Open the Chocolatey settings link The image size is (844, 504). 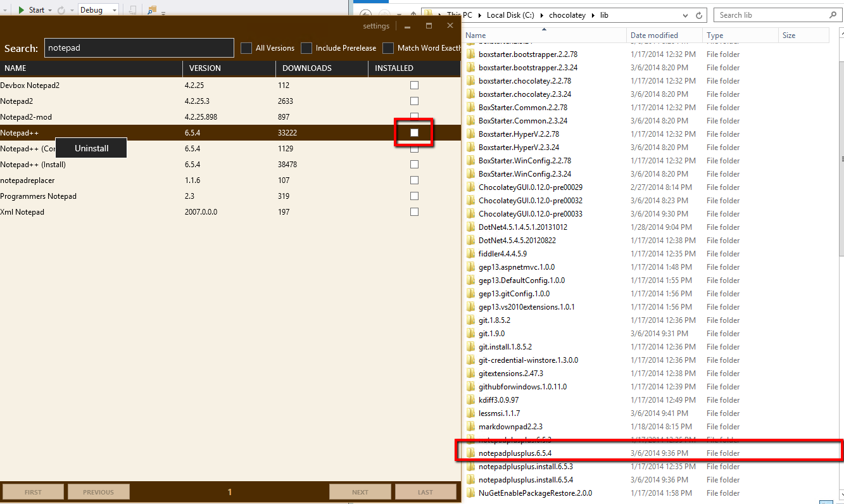pyautogui.click(x=376, y=26)
